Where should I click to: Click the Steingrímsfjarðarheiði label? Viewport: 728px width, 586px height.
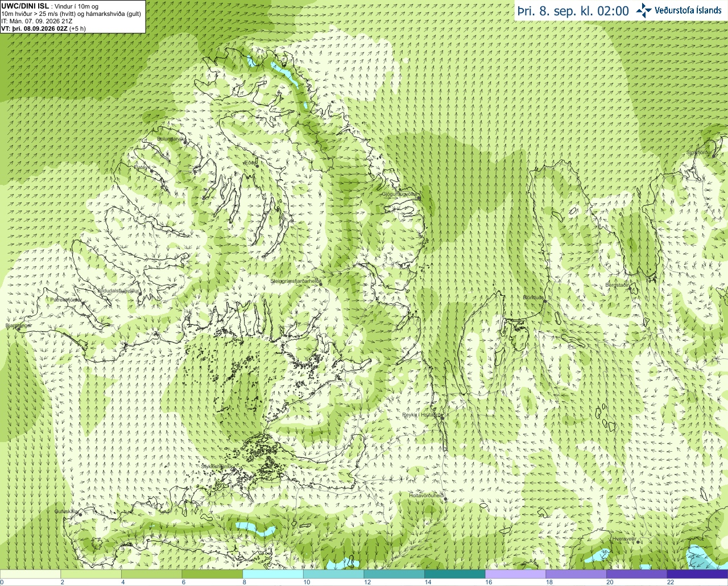pos(296,281)
